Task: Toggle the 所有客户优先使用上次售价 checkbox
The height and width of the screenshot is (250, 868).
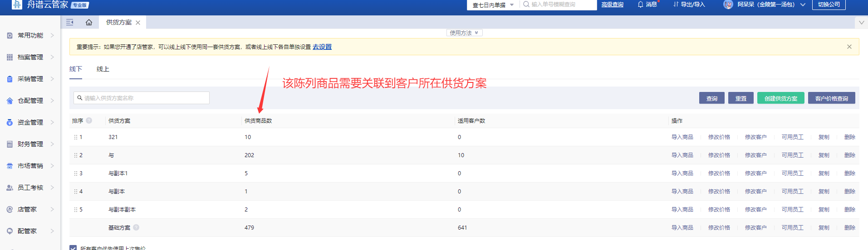Action: (x=73, y=248)
